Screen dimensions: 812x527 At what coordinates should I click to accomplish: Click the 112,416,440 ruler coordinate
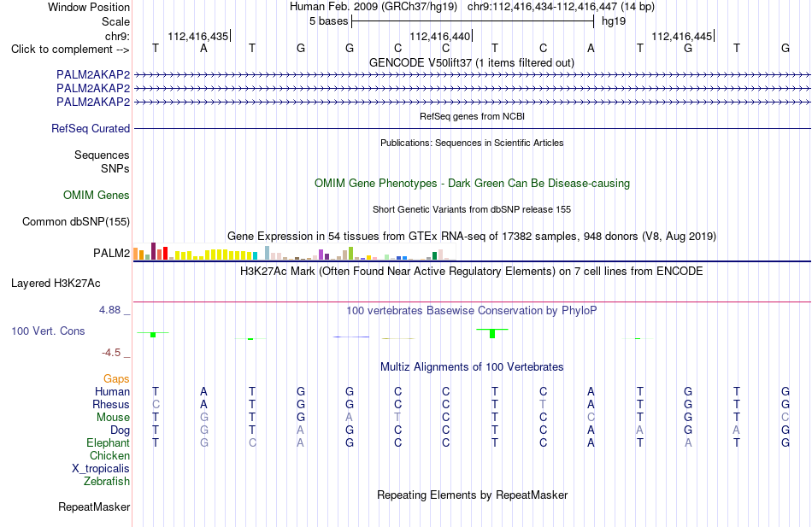click(439, 36)
